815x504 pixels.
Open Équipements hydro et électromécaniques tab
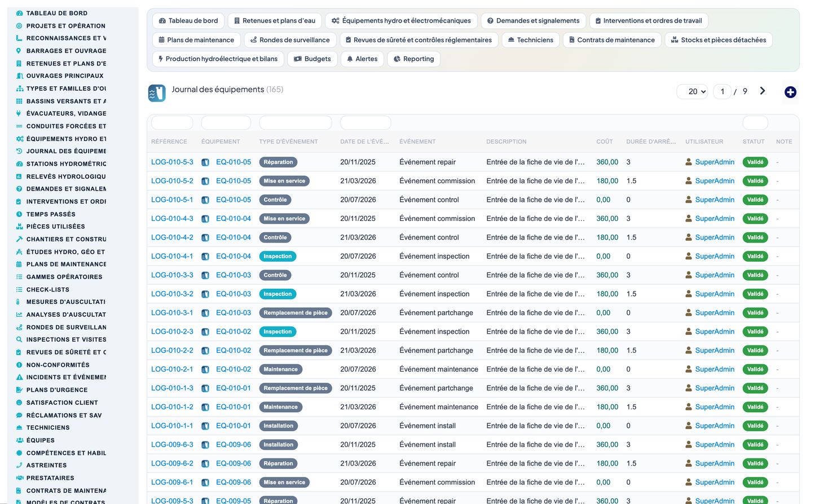[401, 21]
